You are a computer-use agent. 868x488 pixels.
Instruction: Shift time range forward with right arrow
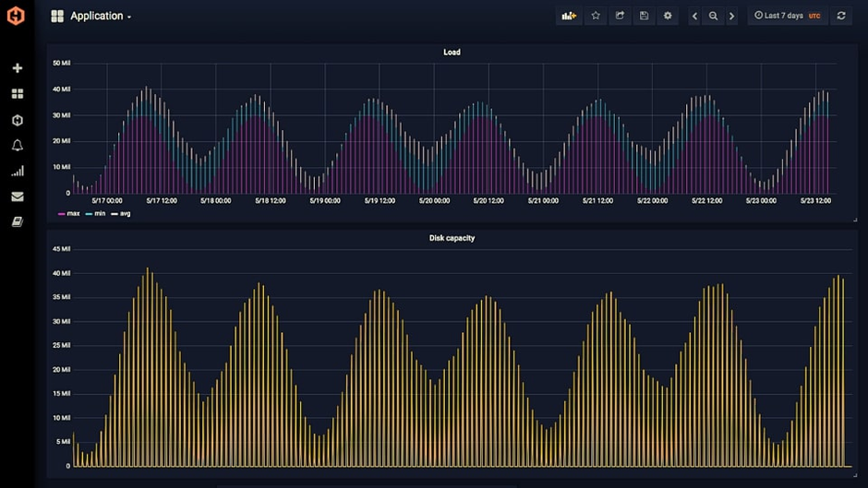click(731, 16)
